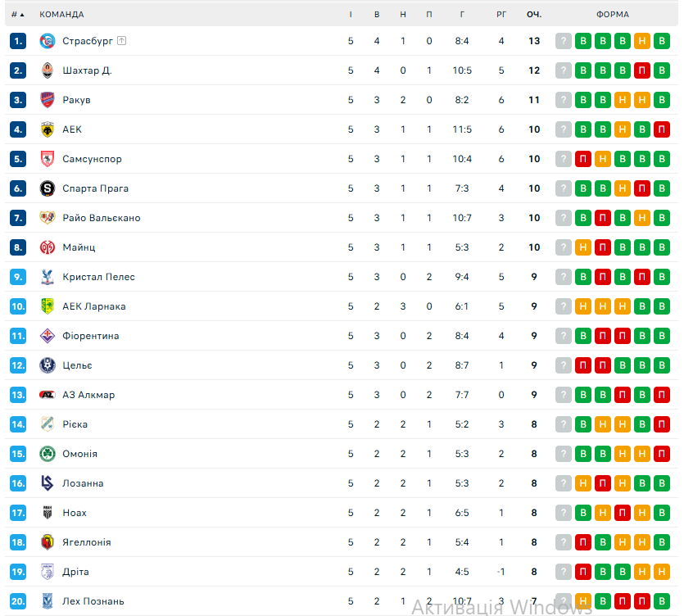The height and width of the screenshot is (616, 684).
Task: Click the Лозанна team logo
Action: [x=48, y=483]
